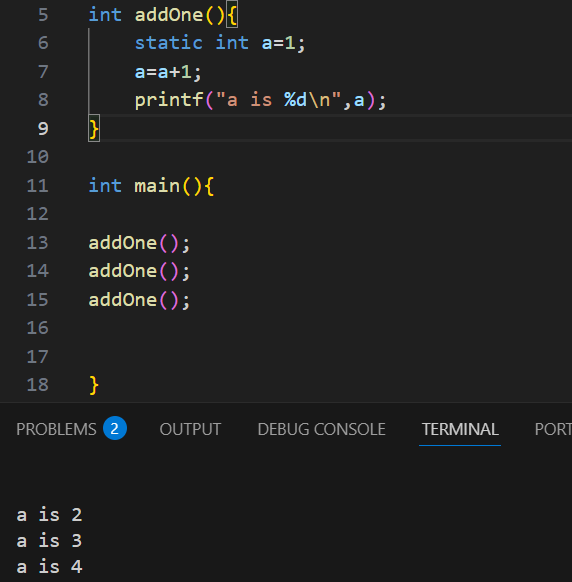Open the PORTS panel tab
572x582 pixels.
[x=553, y=429]
